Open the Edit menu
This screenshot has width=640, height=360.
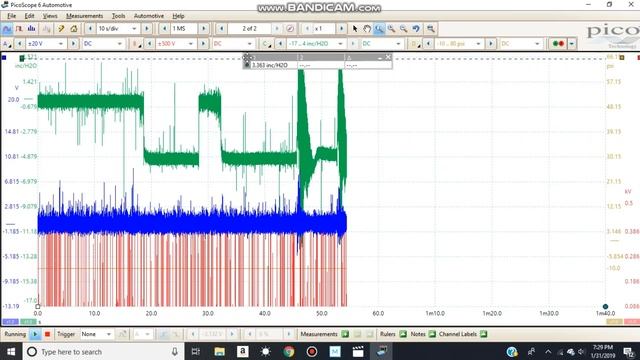click(x=29, y=16)
